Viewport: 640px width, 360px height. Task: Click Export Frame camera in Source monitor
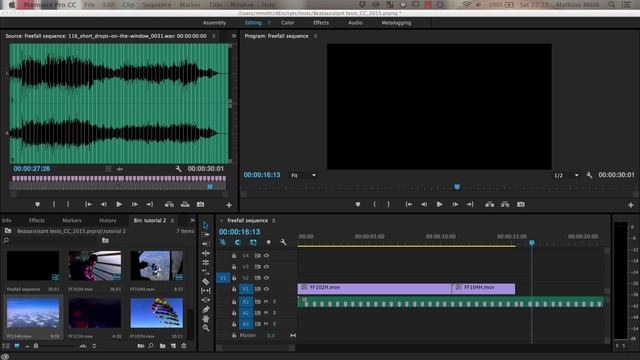(200, 204)
